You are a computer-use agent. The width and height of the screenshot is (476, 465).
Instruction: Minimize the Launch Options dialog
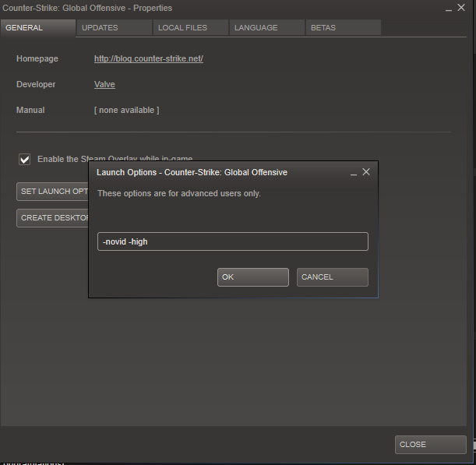pyautogui.click(x=354, y=174)
